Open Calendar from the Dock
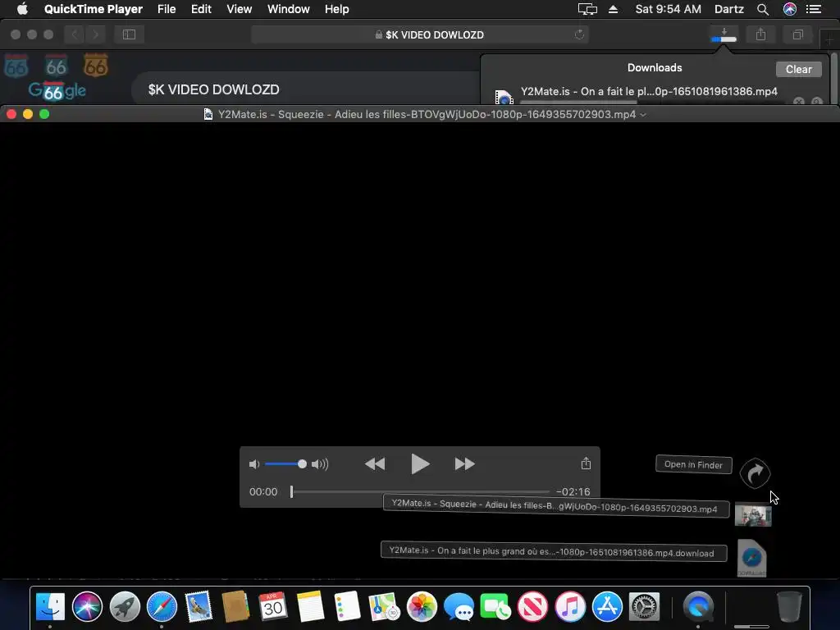The height and width of the screenshot is (630, 840). click(272, 606)
